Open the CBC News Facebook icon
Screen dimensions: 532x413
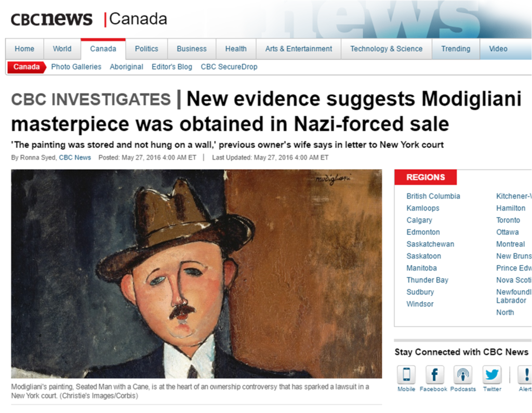[x=434, y=375]
